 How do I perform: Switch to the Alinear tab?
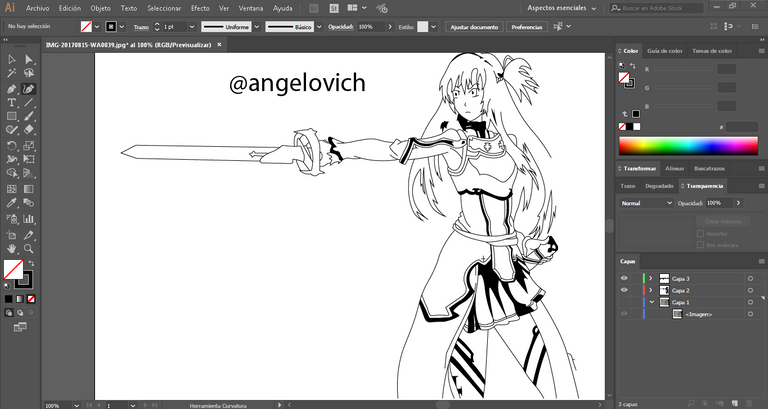(675, 169)
